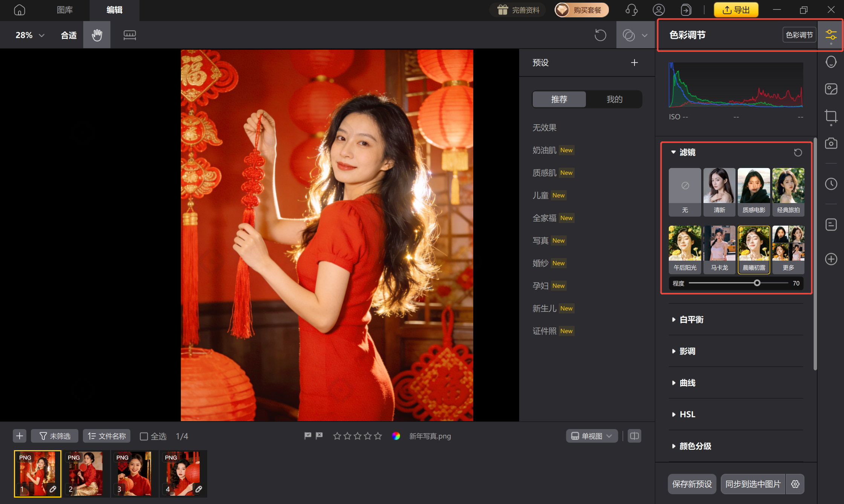
Task: Switch to the 图库 library tab
Action: point(65,10)
